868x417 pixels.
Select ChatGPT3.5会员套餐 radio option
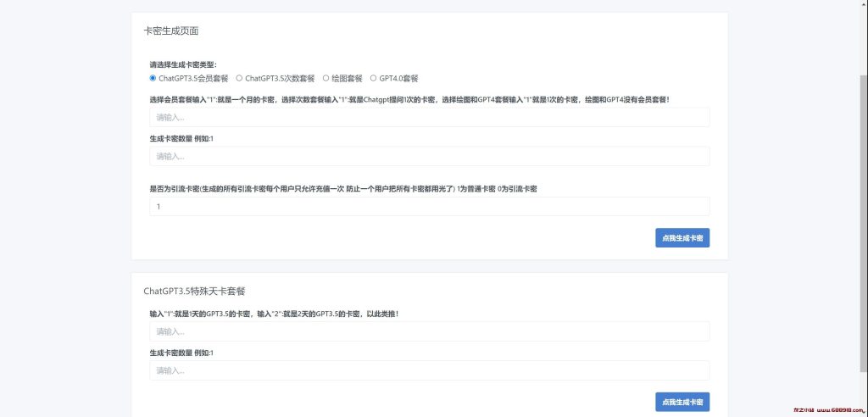pyautogui.click(x=153, y=78)
